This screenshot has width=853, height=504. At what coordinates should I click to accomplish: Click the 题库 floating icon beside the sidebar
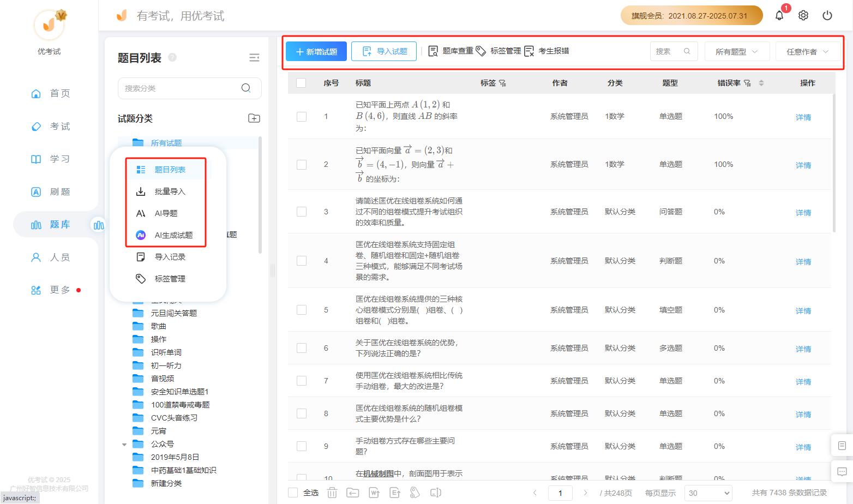(99, 225)
